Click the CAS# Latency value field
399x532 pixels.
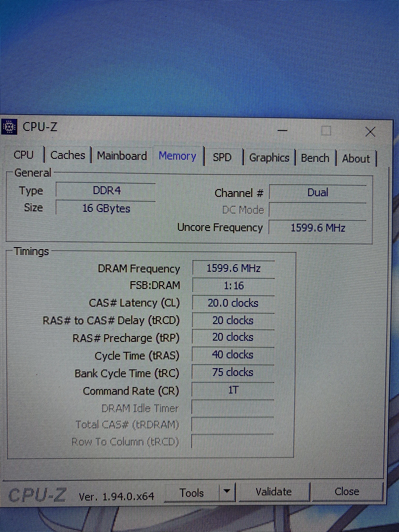[x=233, y=303]
